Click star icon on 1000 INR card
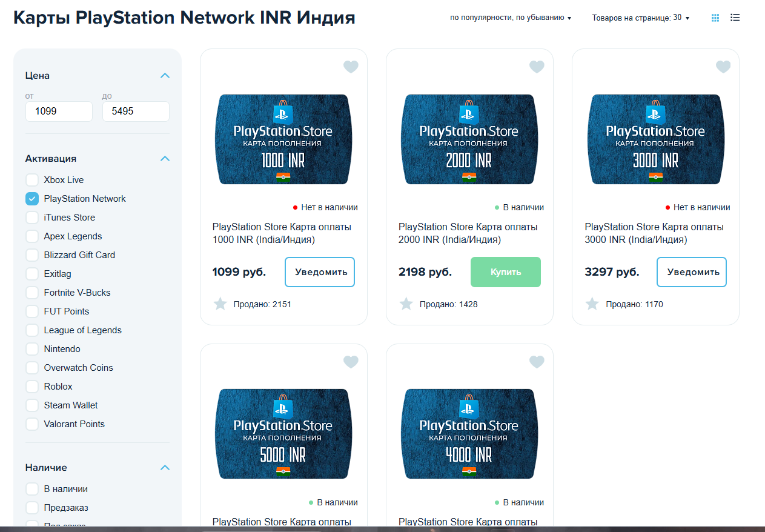Viewport: 765px width, 532px height. [x=220, y=304]
